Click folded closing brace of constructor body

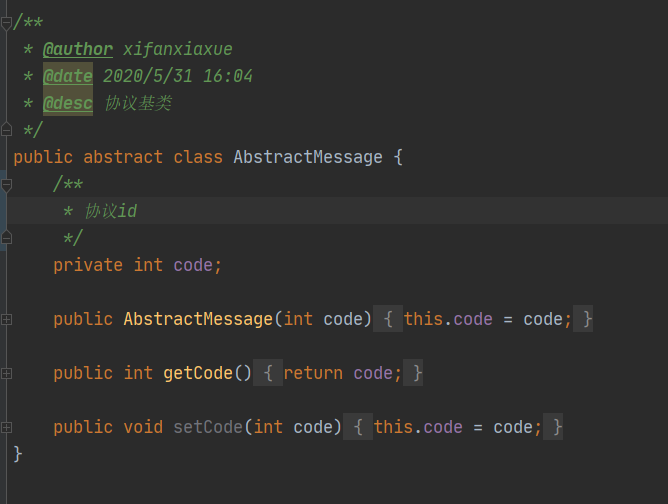[x=587, y=319]
